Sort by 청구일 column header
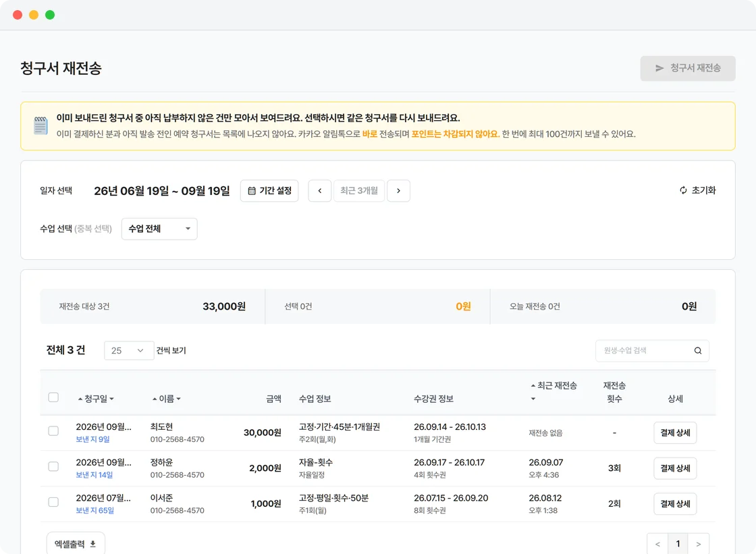The width and height of the screenshot is (756, 554). 96,399
